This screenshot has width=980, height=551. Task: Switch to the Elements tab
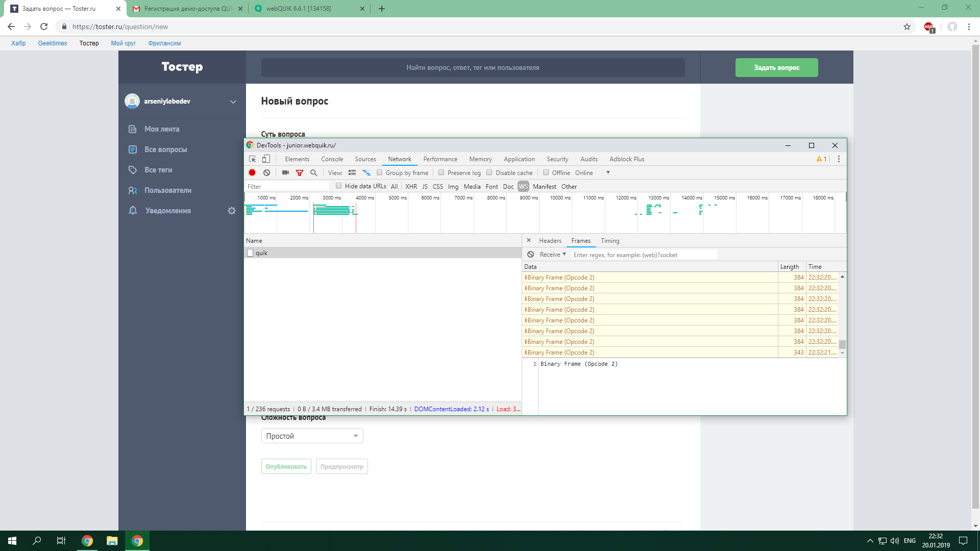tap(297, 159)
